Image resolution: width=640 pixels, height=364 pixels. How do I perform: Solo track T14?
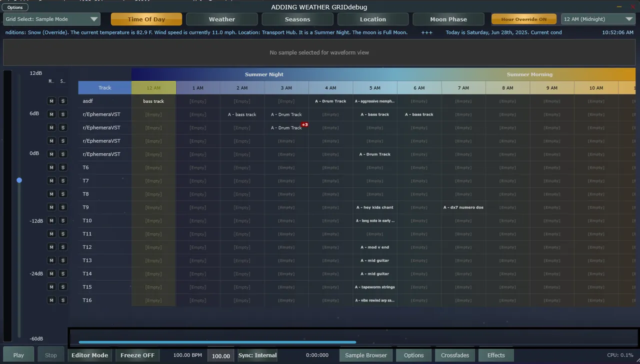pyautogui.click(x=63, y=274)
